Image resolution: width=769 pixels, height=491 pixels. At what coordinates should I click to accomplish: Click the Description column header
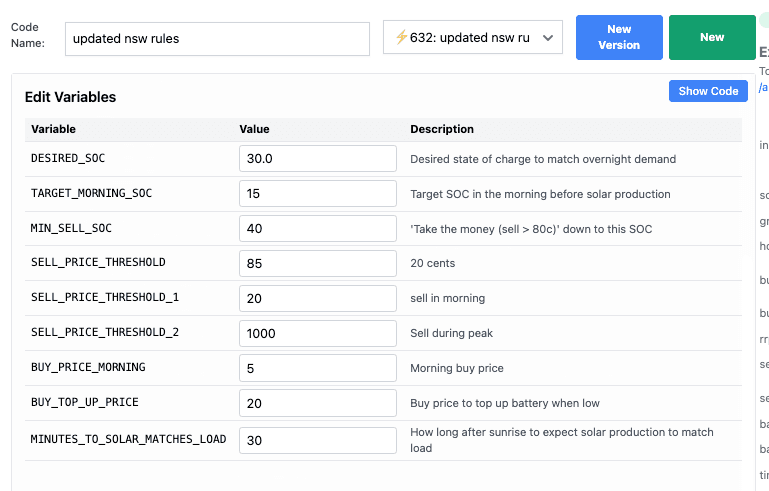(x=442, y=129)
